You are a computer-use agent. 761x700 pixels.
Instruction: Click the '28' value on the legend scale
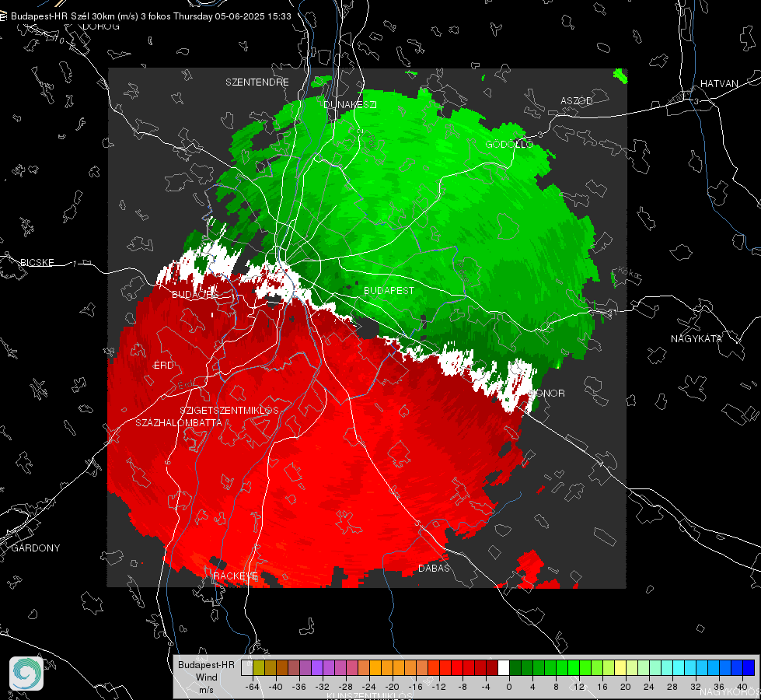(x=672, y=687)
